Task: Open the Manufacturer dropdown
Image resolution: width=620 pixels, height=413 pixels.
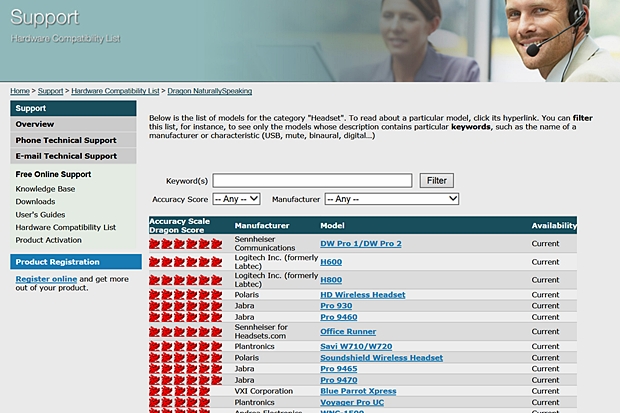Action: tap(392, 199)
